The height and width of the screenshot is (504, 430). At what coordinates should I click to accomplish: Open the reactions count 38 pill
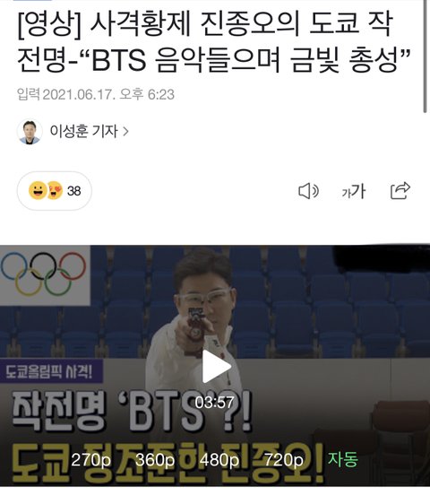point(55,191)
